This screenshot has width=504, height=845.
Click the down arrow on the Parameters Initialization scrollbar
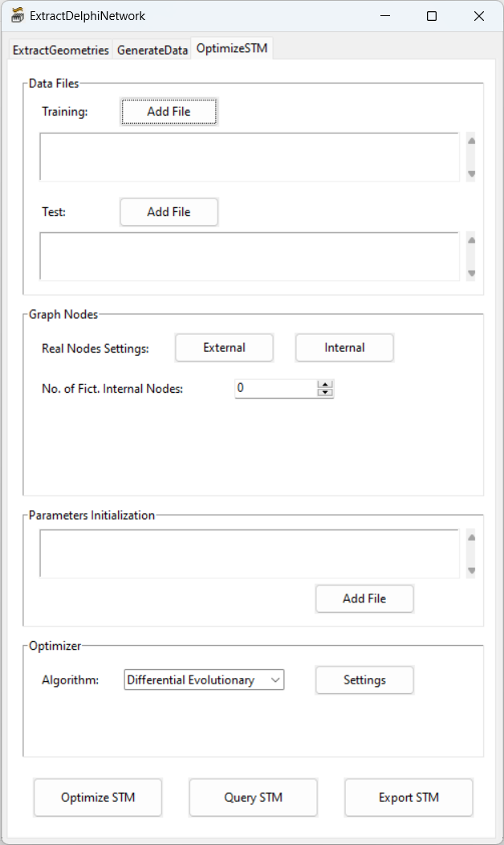[x=469, y=570]
